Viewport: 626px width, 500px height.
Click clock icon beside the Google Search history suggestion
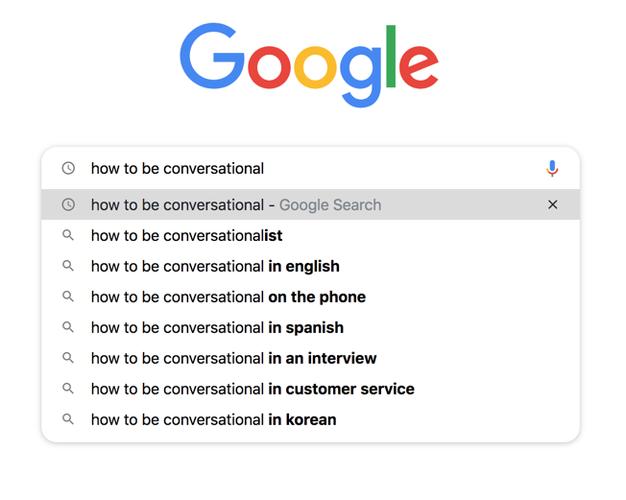(x=68, y=205)
